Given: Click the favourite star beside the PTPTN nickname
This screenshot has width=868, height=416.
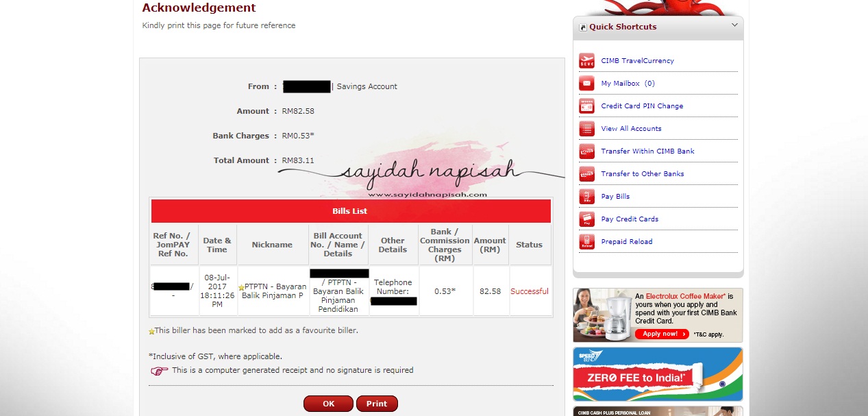Looking at the screenshot, I should pos(241,287).
